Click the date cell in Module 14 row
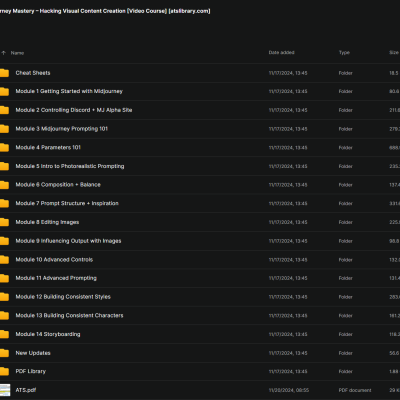Screen dimensions: 400x400 coord(288,334)
